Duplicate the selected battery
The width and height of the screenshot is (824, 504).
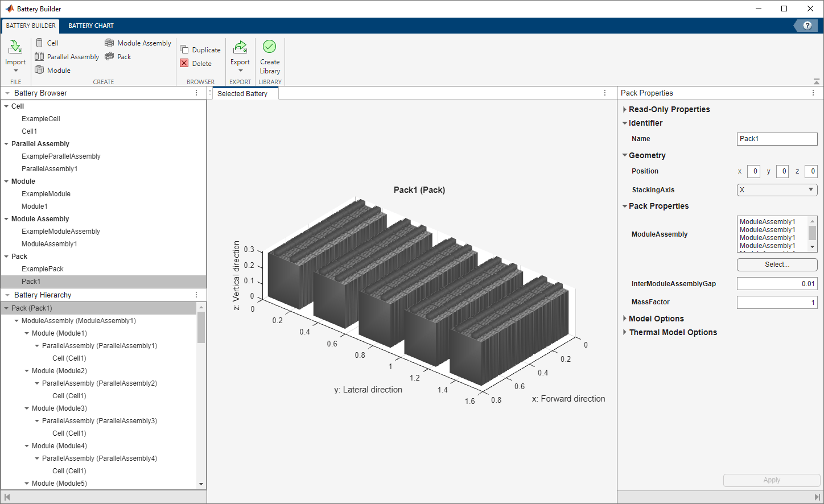click(x=200, y=50)
